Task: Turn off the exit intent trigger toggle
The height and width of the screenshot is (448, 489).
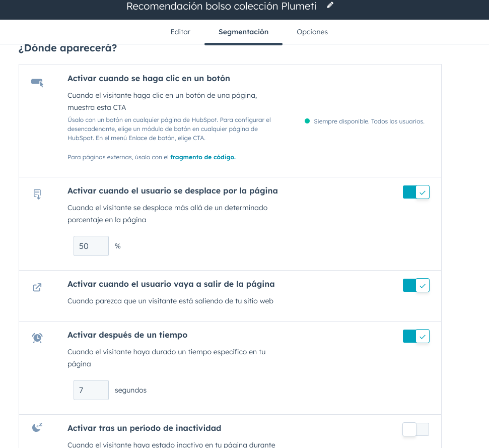Action: point(416,285)
